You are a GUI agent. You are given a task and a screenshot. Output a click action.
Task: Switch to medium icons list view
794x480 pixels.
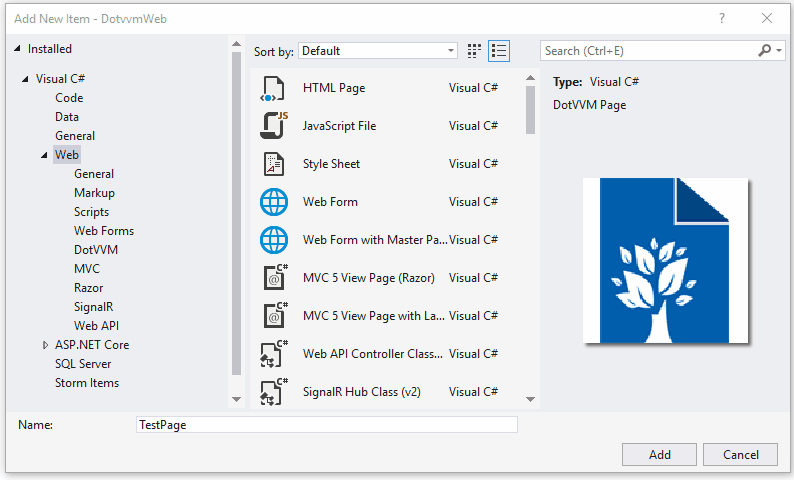tap(500, 50)
